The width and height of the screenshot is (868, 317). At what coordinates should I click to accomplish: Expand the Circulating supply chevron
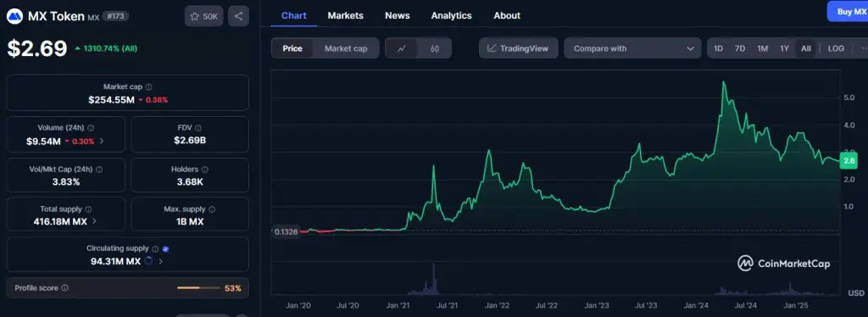[x=160, y=261]
